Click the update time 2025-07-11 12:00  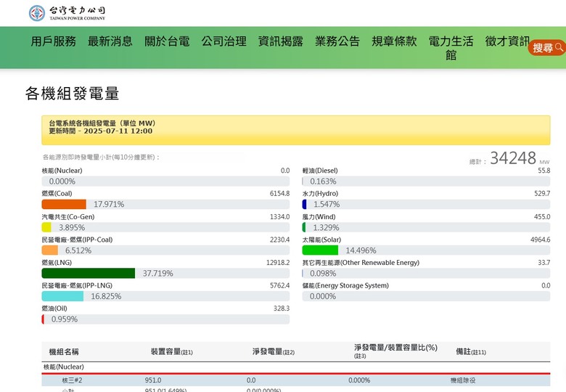point(118,131)
